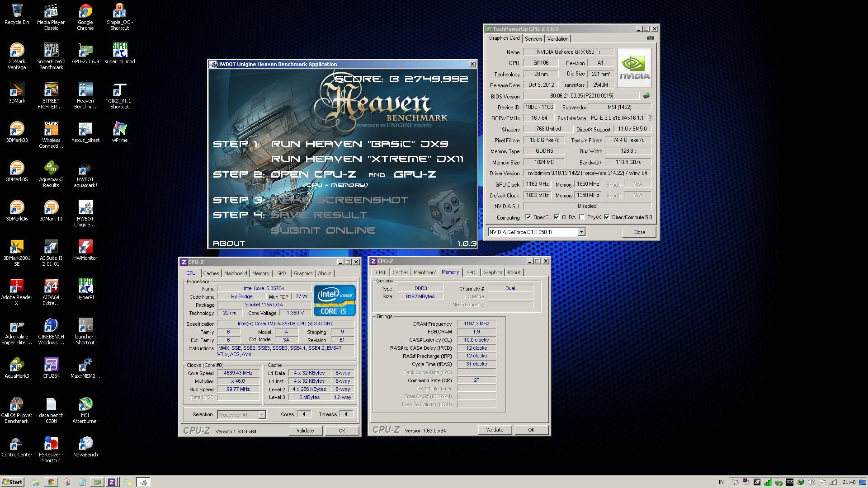Viewport: 868px width, 488px height.
Task: Open Heaven Benchmark desktop shortcut
Action: pyautogui.click(x=85, y=95)
